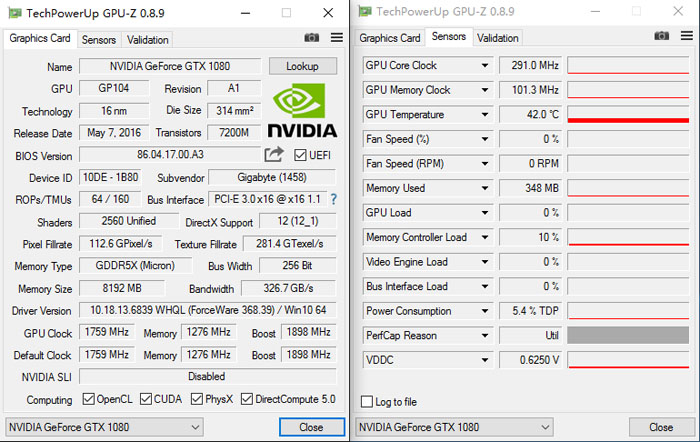
Task: Toggle the PhysX checkbox
Action: click(197, 399)
